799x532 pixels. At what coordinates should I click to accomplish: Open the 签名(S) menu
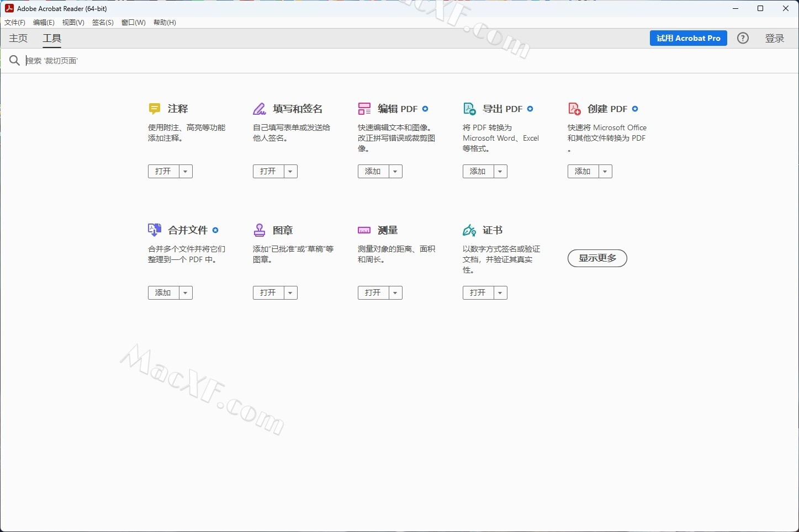point(103,23)
